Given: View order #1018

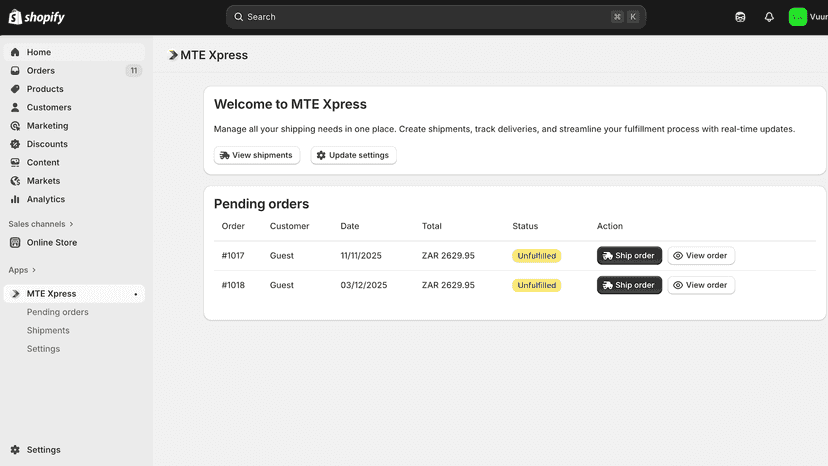Looking at the screenshot, I should (x=701, y=285).
